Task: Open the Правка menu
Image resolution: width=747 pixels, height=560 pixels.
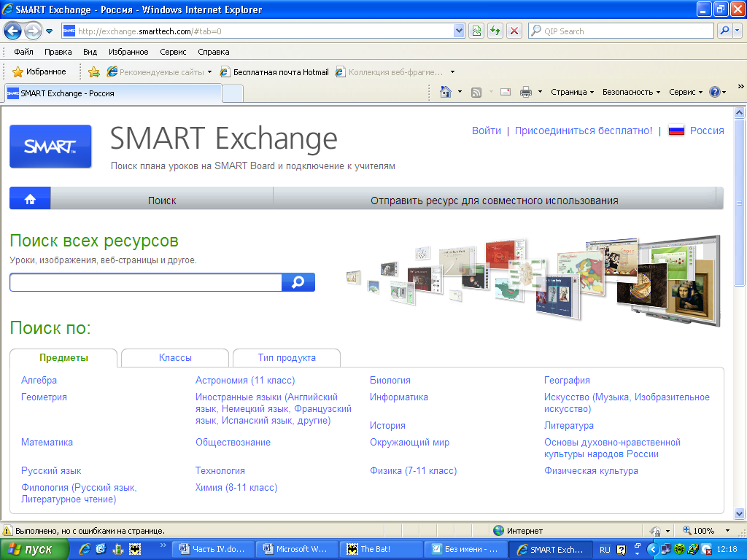Action: pos(58,52)
